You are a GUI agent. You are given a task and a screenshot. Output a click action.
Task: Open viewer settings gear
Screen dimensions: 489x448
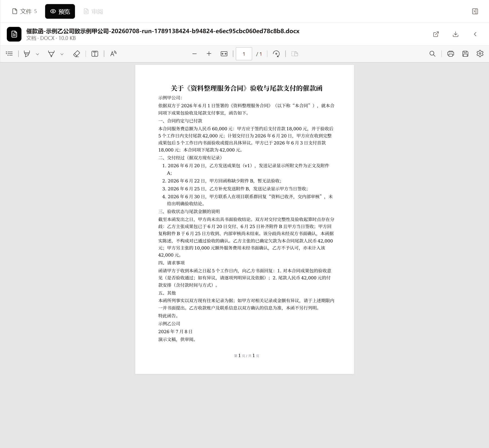click(x=480, y=53)
